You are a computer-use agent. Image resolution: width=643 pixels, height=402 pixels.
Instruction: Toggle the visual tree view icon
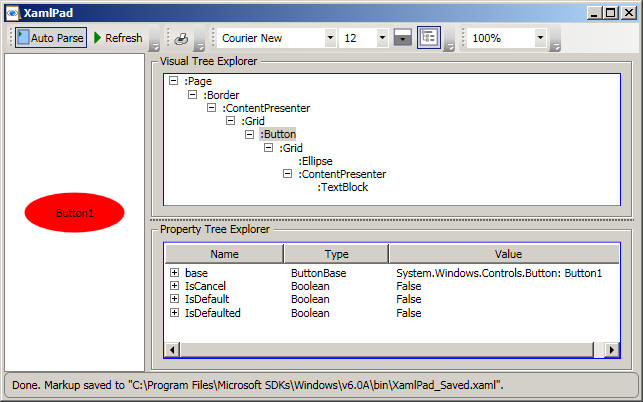point(429,38)
